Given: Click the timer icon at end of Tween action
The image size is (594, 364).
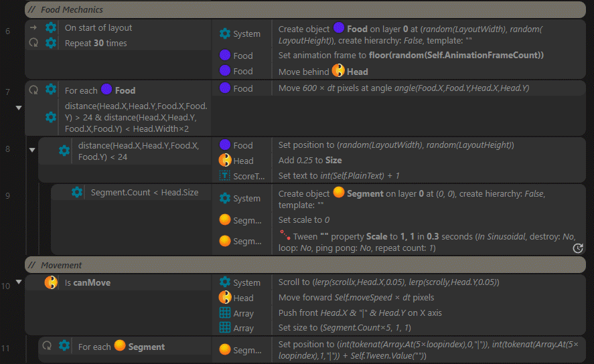Looking at the screenshot, I should (578, 248).
